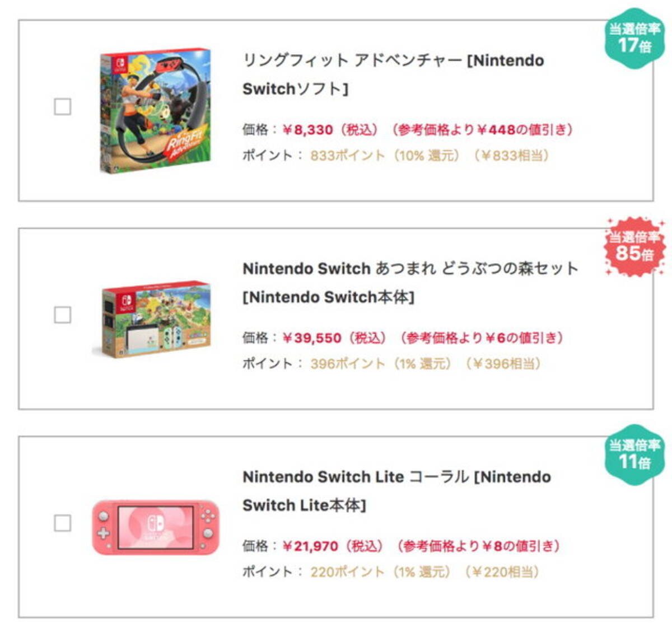Open the リングフィット アドベンチャー product title link
Viewport: 672px width, 633px height.
tap(392, 62)
